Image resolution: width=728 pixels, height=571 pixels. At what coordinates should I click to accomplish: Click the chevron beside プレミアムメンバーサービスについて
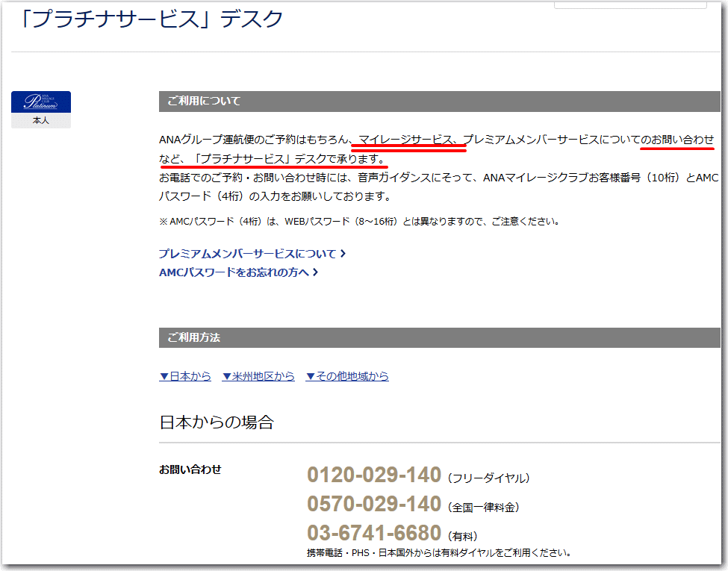click(x=343, y=254)
